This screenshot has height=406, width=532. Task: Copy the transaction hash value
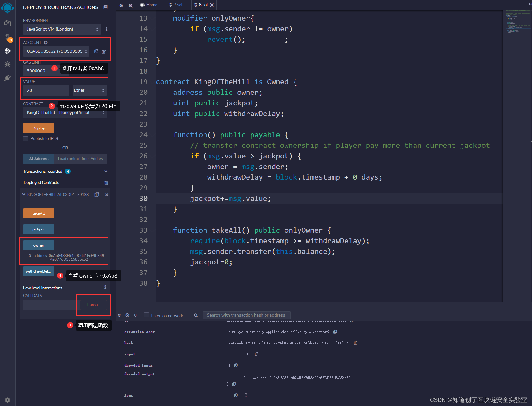coord(356,343)
